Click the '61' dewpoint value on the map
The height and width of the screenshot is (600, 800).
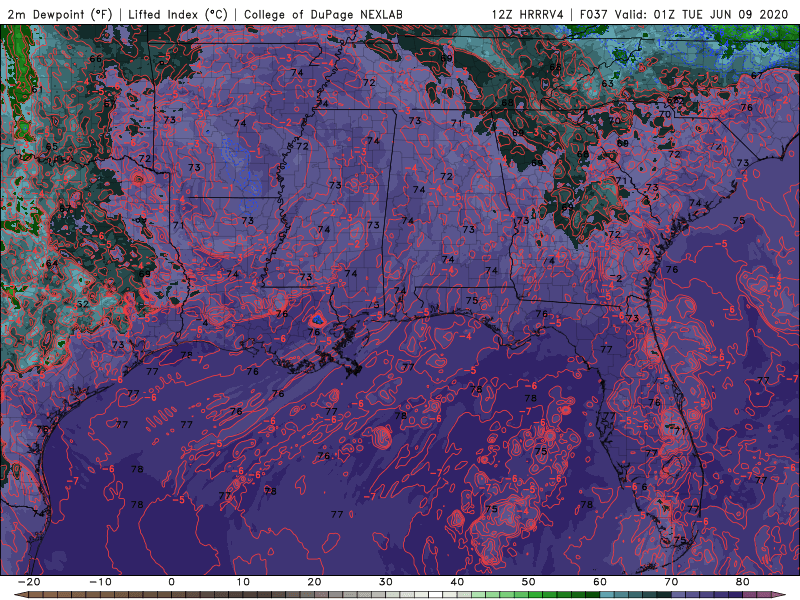(37, 89)
